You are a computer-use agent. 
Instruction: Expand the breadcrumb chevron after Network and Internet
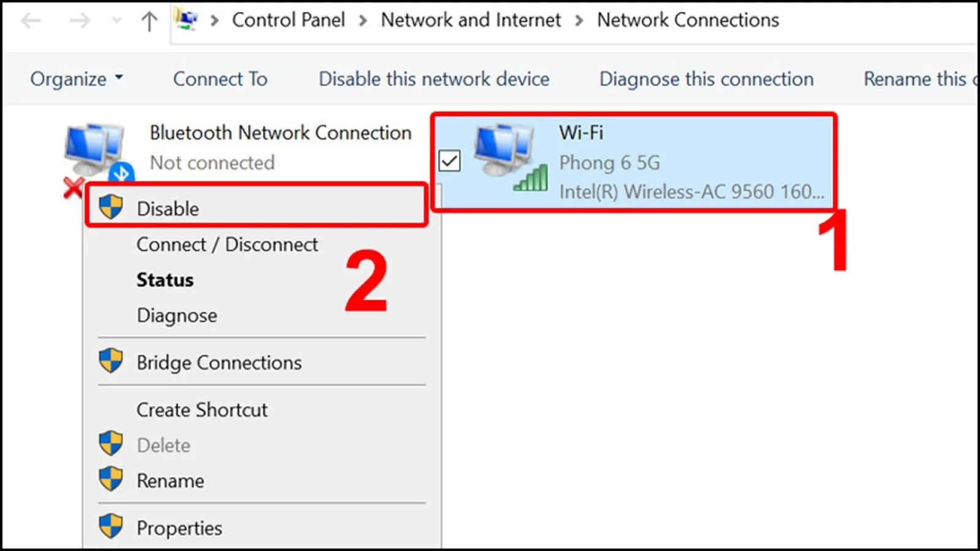[x=578, y=20]
